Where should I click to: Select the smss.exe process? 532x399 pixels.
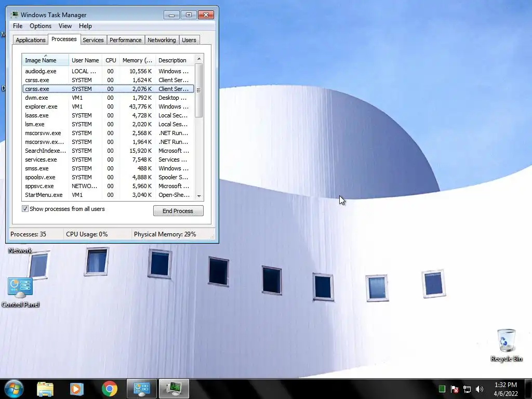pos(108,168)
